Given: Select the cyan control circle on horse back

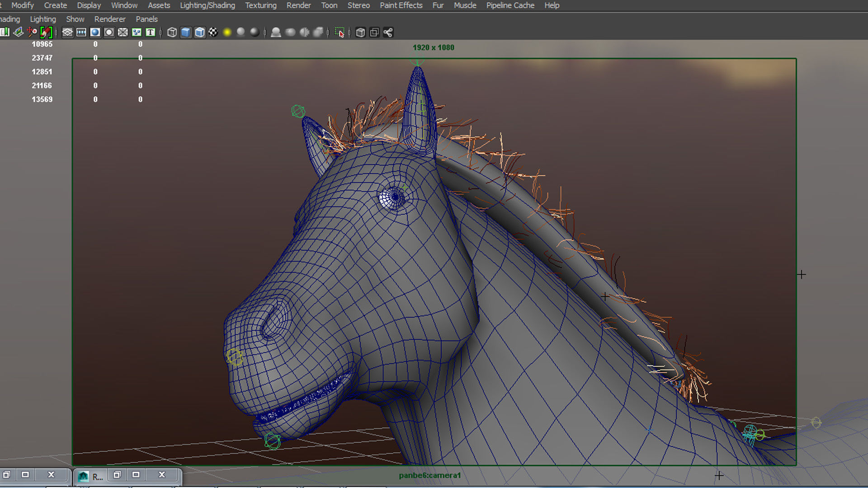Looking at the screenshot, I should pos(750,434).
